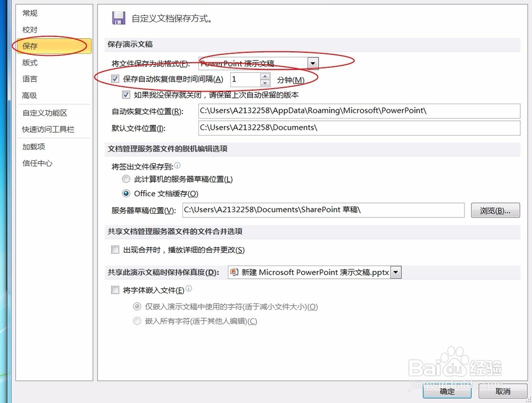Open the 自定义功能区 category

[x=45, y=113]
